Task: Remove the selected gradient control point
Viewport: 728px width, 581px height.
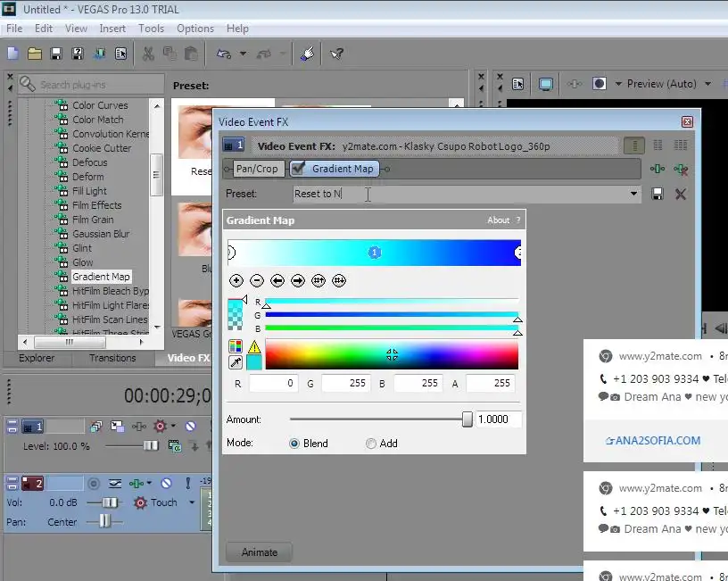Action: click(x=256, y=280)
